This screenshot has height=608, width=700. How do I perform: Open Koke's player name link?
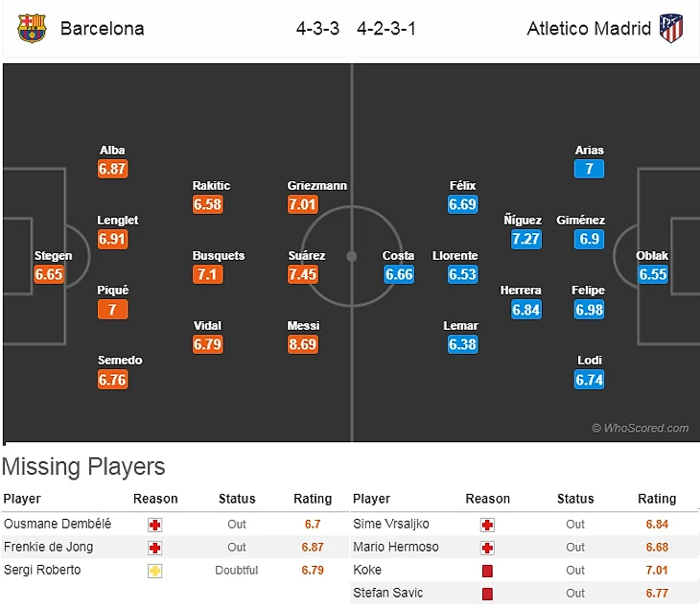[x=368, y=571]
